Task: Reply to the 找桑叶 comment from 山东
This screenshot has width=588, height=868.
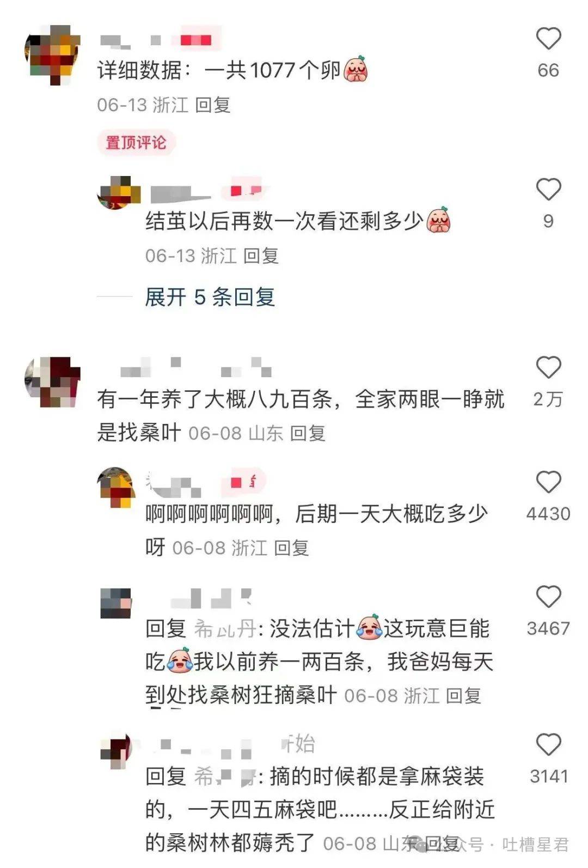Action: tap(308, 433)
